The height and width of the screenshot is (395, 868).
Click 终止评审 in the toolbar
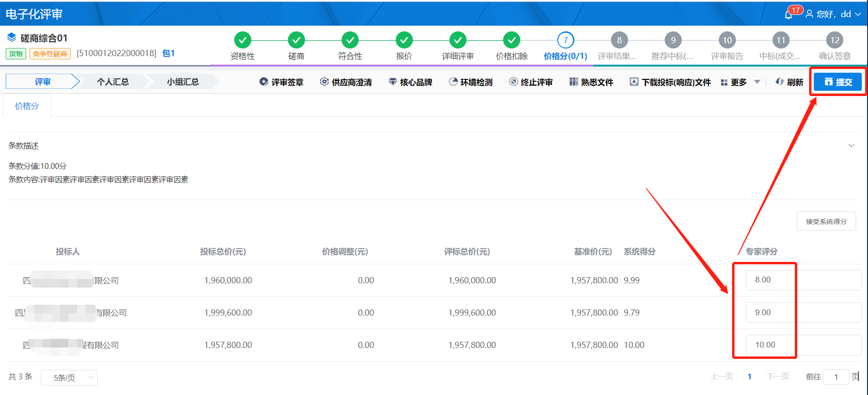(x=531, y=82)
